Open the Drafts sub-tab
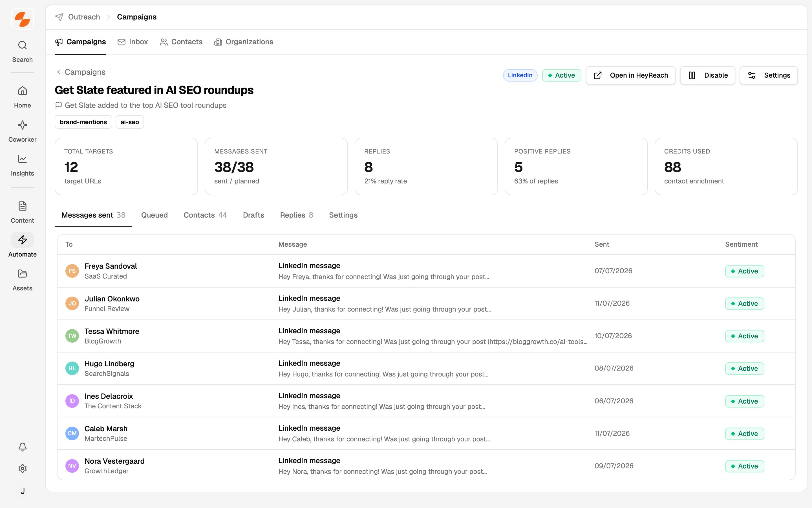Viewport: 812px width, 508px height. [x=254, y=215]
